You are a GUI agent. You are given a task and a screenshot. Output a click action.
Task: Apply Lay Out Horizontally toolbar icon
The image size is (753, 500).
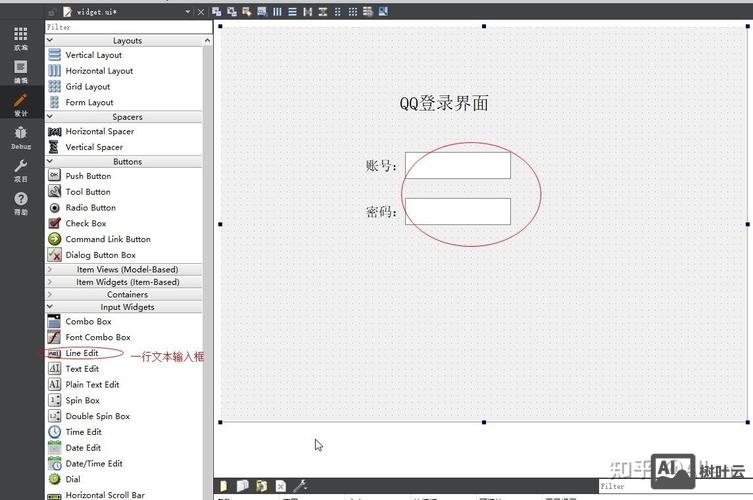click(277, 12)
